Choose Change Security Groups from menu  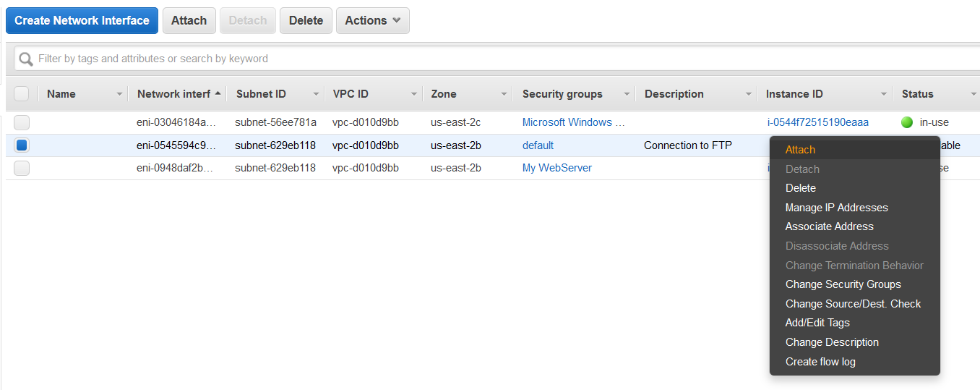(x=843, y=284)
